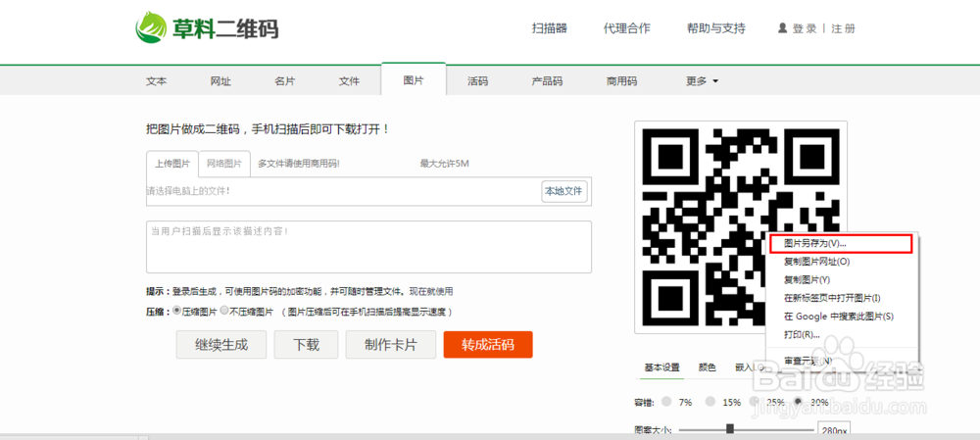The image size is (980, 440).
Task: Click the 图案大小 slider handle
Action: click(x=729, y=429)
